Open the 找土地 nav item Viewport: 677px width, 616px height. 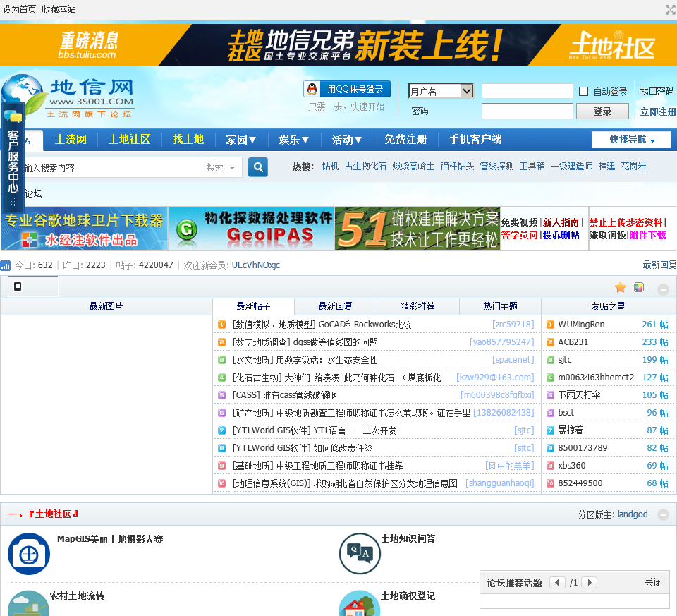click(x=188, y=140)
